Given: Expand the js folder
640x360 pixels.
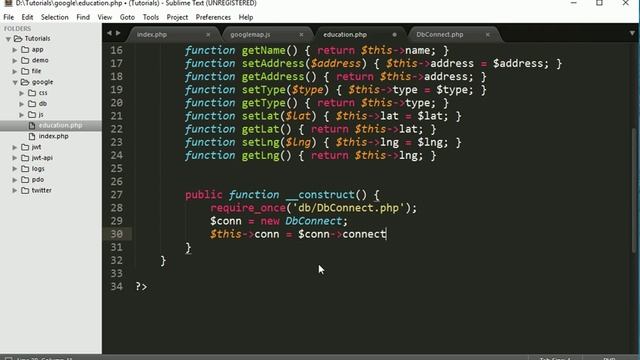Looking at the screenshot, I should point(22,115).
